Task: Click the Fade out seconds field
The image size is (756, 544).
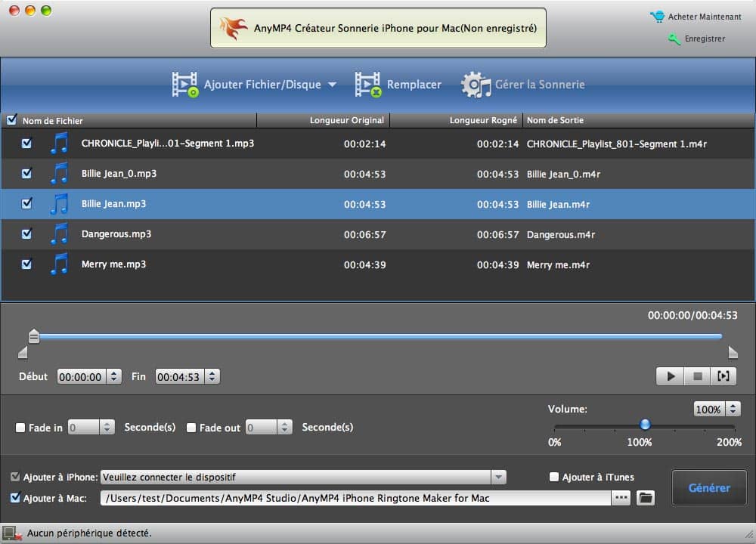Action: 262,427
